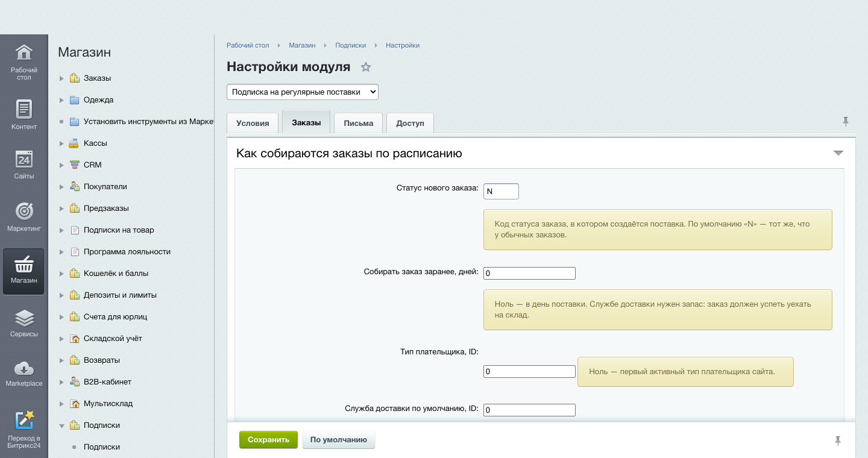Expand the Одежда tree node
Viewport: 868px width, 458px height.
[x=61, y=100]
